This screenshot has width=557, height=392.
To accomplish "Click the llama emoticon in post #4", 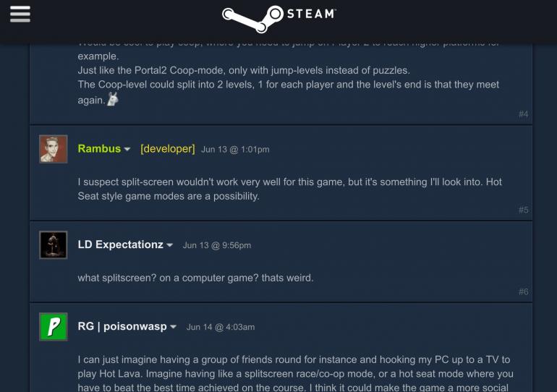I will pos(113,99).
